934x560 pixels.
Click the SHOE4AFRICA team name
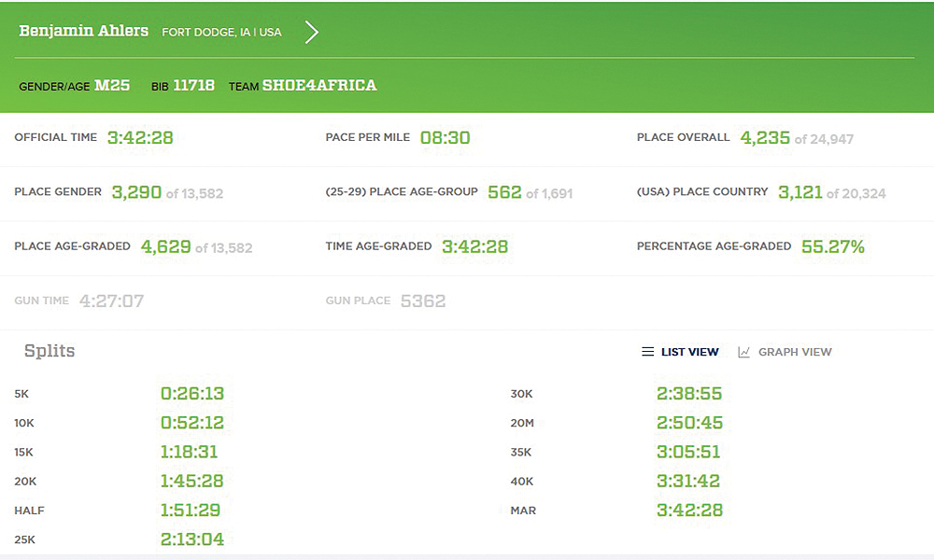click(318, 86)
